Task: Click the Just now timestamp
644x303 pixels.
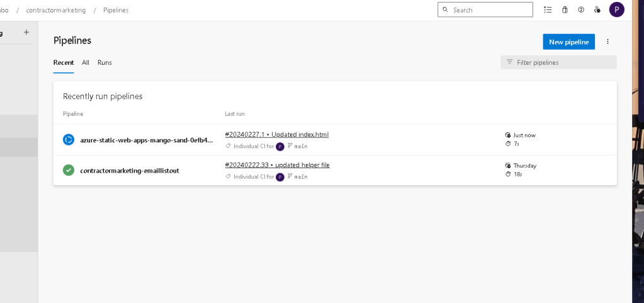Action: coord(524,135)
